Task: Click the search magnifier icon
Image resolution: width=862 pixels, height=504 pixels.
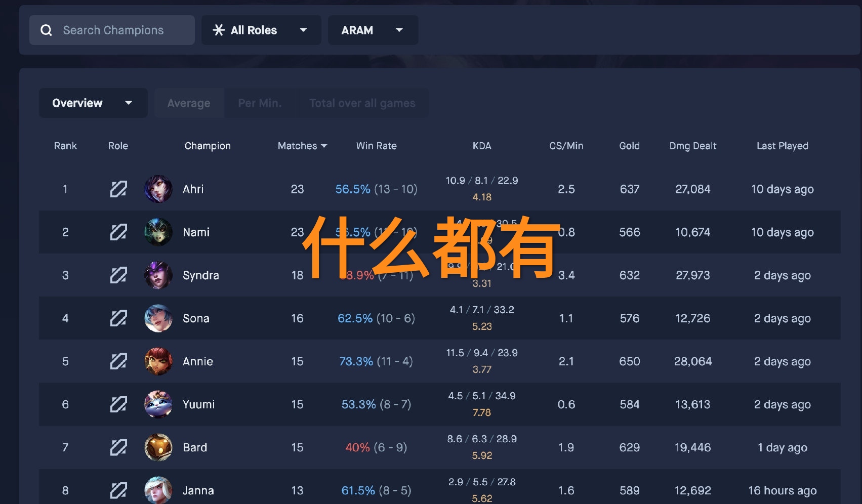Action: [46, 30]
